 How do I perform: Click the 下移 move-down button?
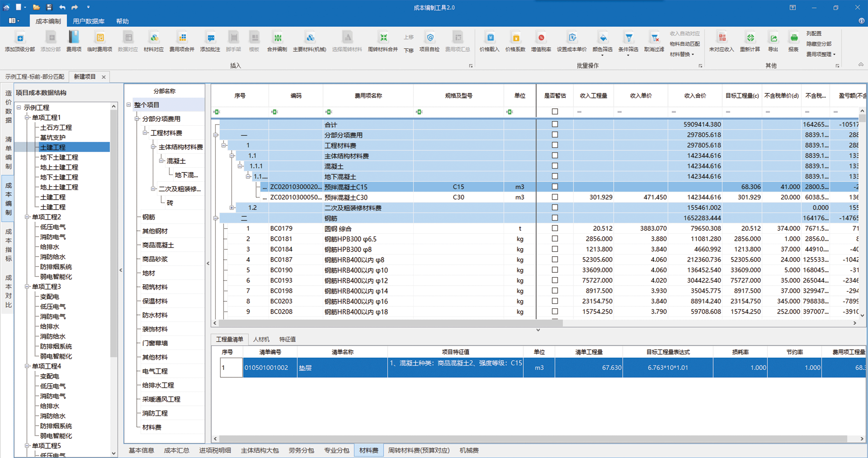(x=409, y=50)
